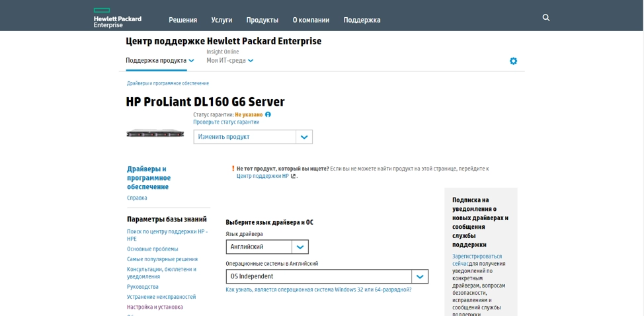
Task: Select the Услуги navigation item
Action: [221, 20]
